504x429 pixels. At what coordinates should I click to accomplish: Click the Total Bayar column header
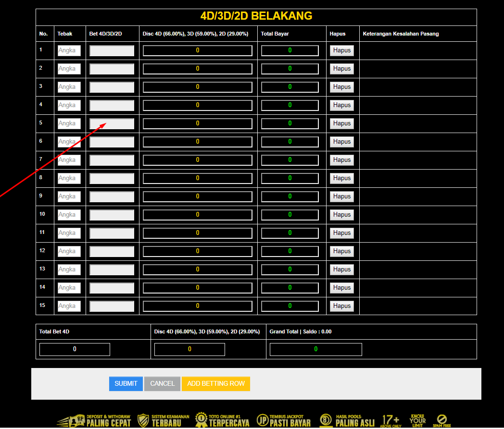[x=275, y=34]
